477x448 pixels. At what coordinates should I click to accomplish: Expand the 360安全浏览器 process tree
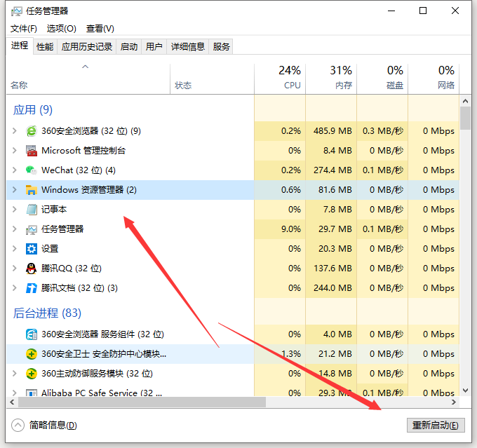[x=15, y=131]
